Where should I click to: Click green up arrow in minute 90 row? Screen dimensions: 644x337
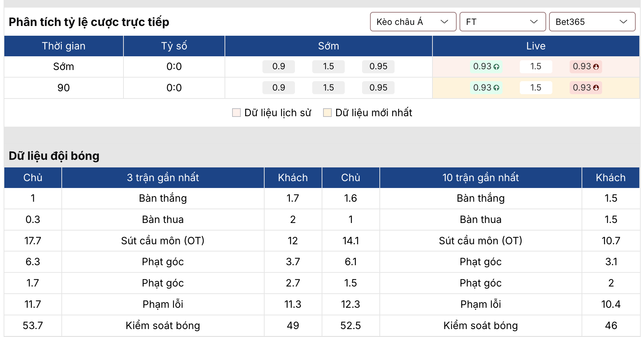point(496,88)
